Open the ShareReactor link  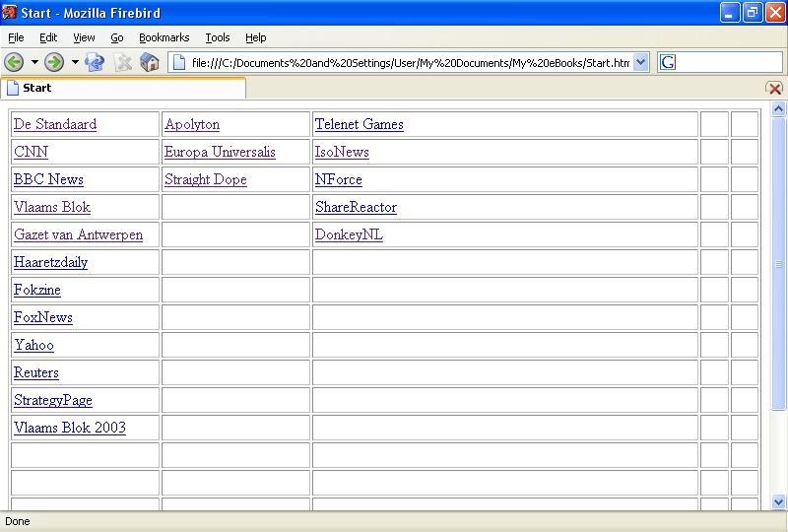(x=356, y=207)
